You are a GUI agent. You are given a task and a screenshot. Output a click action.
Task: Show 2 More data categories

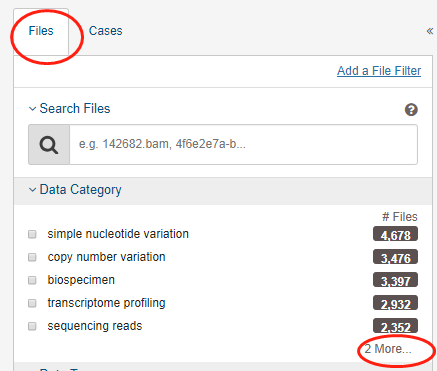click(388, 349)
